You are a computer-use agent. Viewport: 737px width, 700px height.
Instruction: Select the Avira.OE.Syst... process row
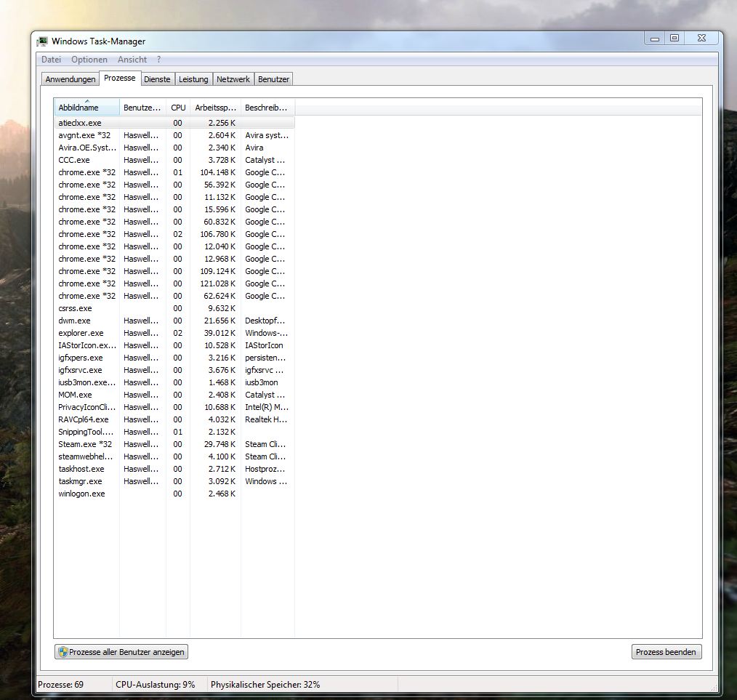click(x=174, y=148)
